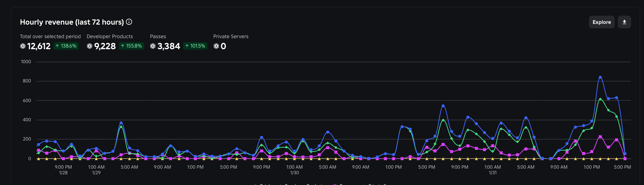
Task: Click the Private Servers stat label
Action: [x=230, y=37]
